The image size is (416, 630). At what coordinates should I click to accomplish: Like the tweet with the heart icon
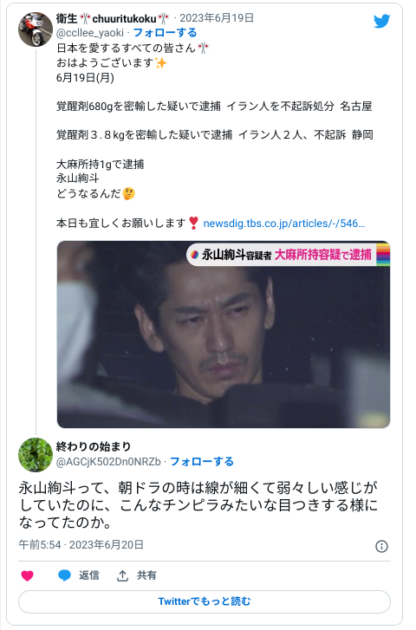click(27, 576)
